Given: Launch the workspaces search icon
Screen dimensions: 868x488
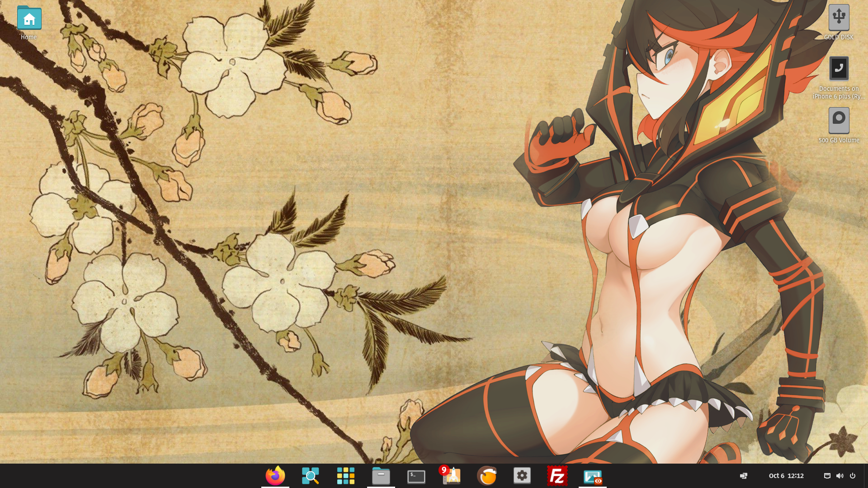Looking at the screenshot, I should point(310,476).
